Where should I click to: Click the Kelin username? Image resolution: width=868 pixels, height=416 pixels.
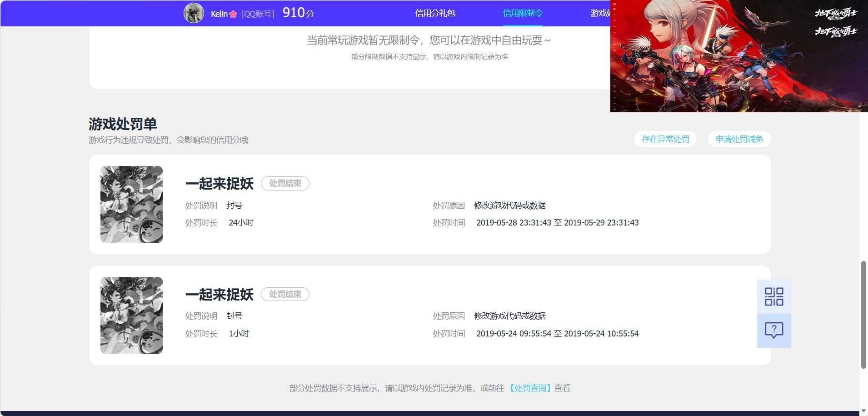(219, 14)
